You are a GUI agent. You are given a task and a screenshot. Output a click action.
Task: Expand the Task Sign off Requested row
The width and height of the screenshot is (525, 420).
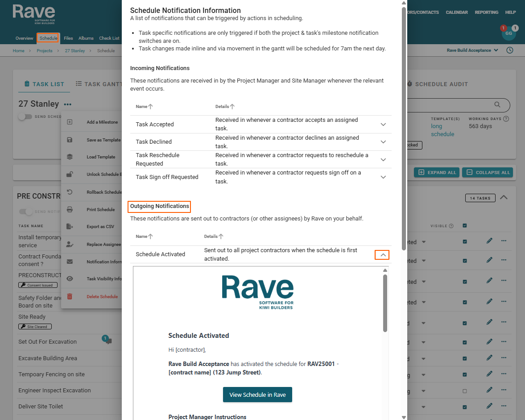(383, 177)
